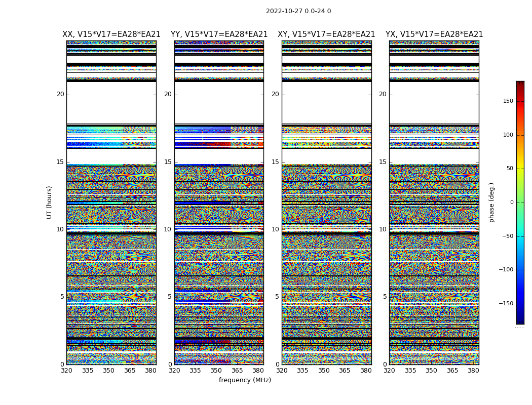The height and width of the screenshot is (405, 532).
Task: Click the YX, V15*V17=EA28*EA21 panel title
Action: point(434,34)
